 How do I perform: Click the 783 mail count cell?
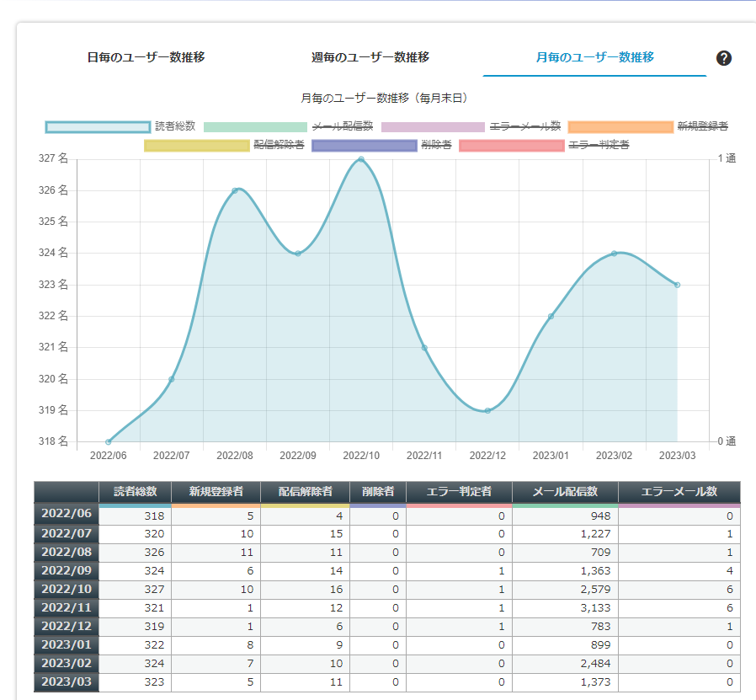click(x=565, y=627)
